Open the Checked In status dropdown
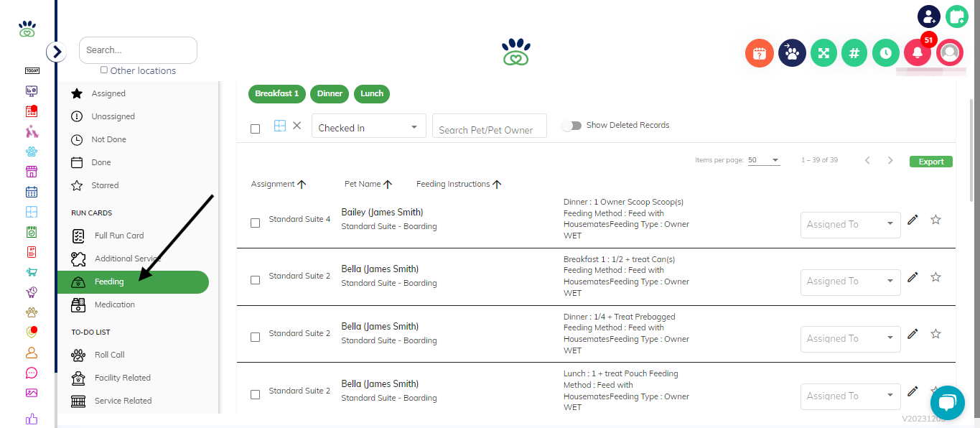This screenshot has width=980, height=428. [x=369, y=126]
